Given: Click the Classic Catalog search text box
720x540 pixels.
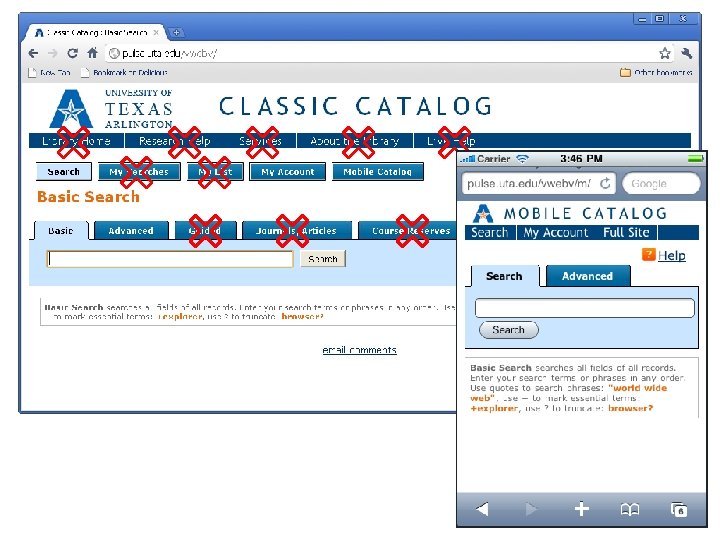Looking at the screenshot, I should (x=170, y=259).
